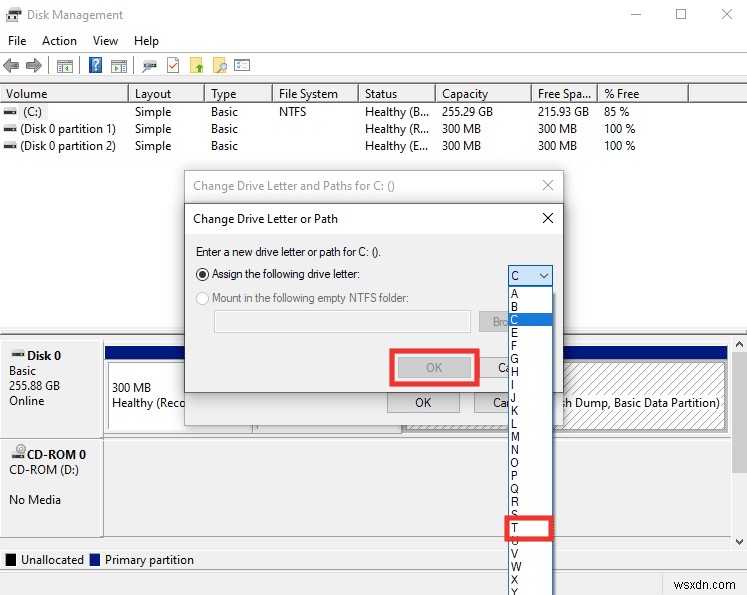Click the folder with magnifier toolbar icon

(x=220, y=65)
